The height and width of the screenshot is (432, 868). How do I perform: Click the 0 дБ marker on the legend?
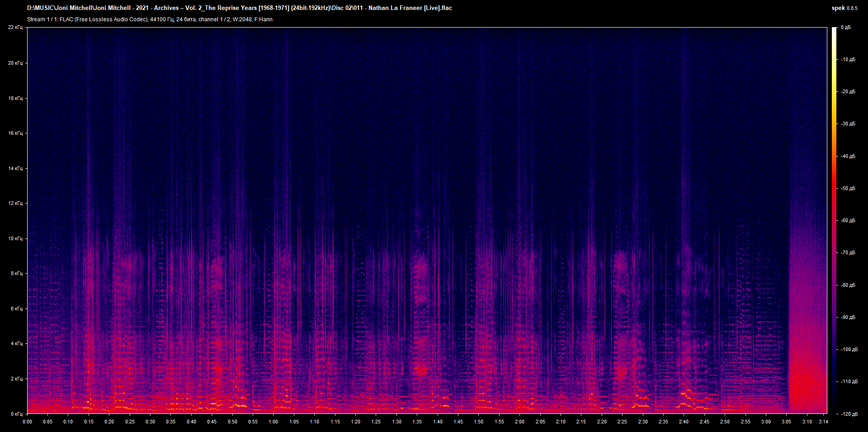coord(847,27)
